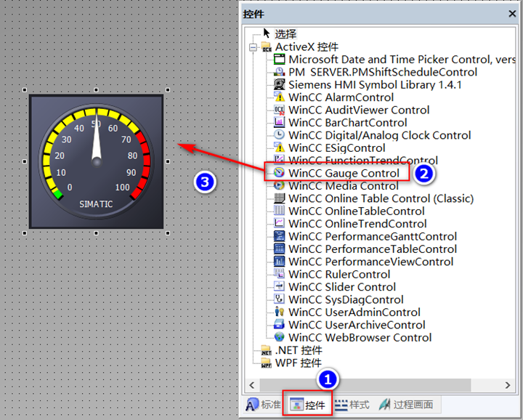Click the WinCC SysDiagControl icon

pos(279,299)
